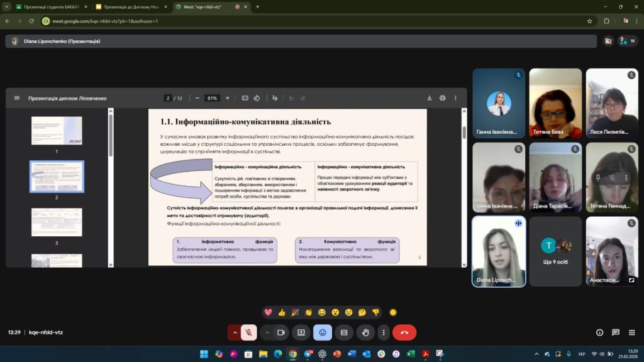Print the presentation document

pyautogui.click(x=443, y=98)
